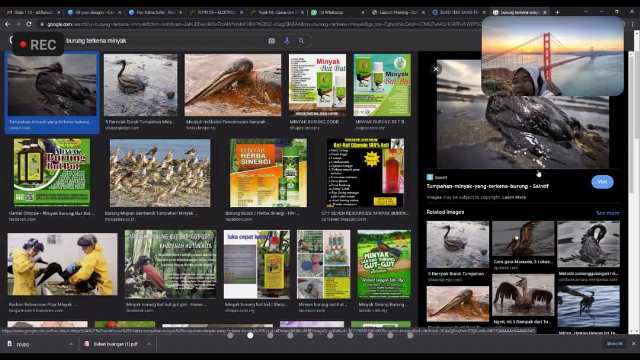Open a new browser tab with plus icon

tap(557, 12)
